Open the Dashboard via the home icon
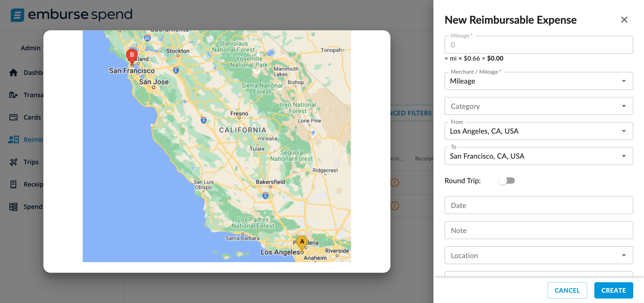This screenshot has height=303, width=644. point(13,72)
